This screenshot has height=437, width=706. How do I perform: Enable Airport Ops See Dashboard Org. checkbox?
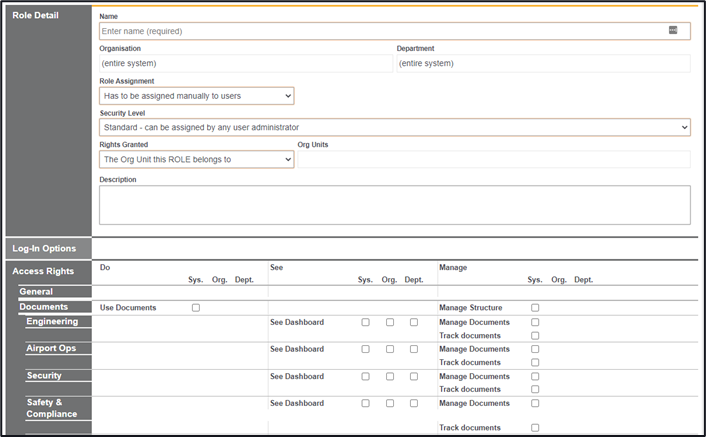[x=390, y=349]
